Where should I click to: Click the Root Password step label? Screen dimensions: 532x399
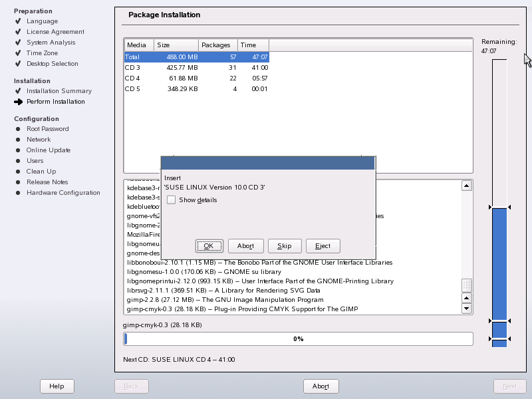(x=47, y=129)
